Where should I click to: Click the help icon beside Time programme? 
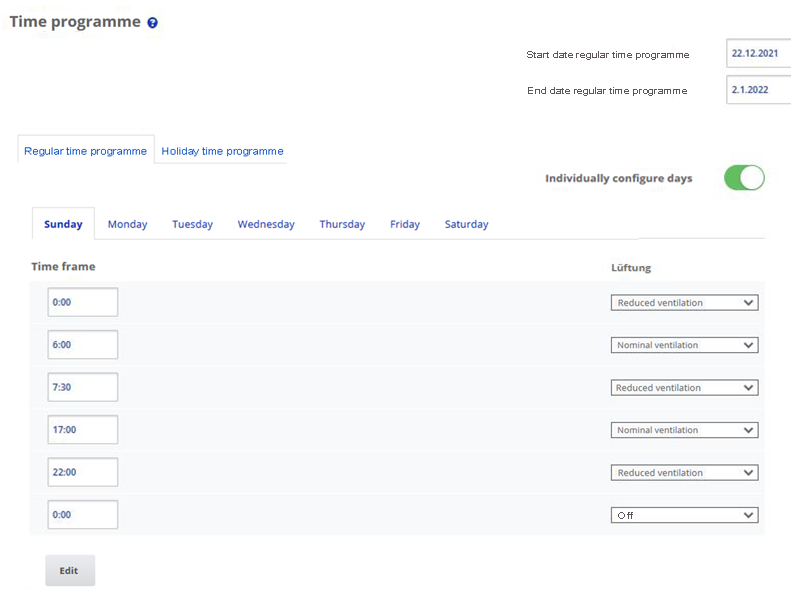pos(152,23)
